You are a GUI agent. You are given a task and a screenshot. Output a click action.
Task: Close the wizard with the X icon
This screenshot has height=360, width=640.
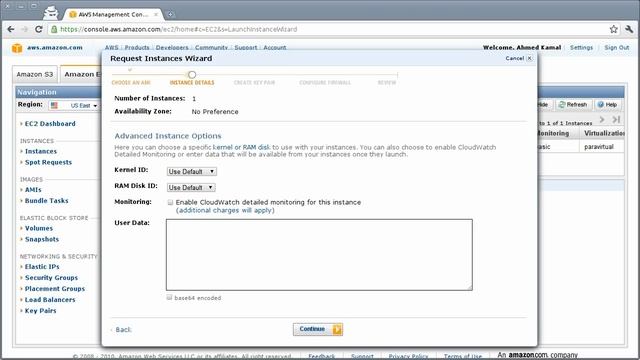(529, 58)
